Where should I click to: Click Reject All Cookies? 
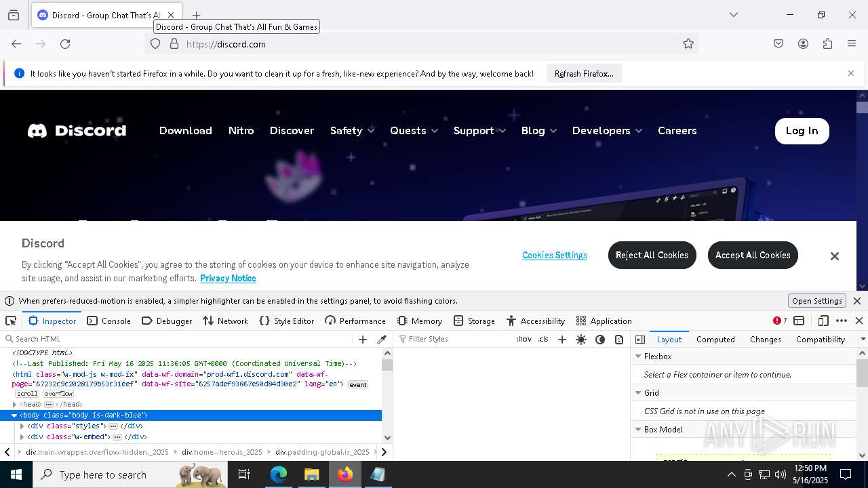[x=652, y=255]
